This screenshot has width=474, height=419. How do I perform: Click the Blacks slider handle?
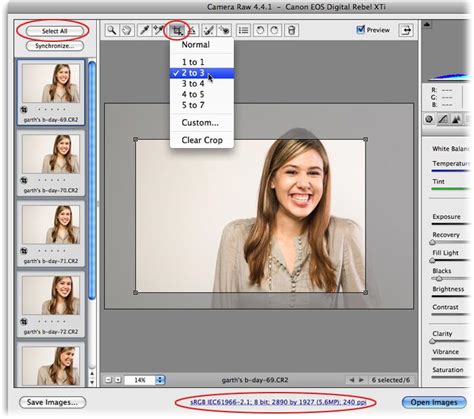pyautogui.click(x=439, y=278)
